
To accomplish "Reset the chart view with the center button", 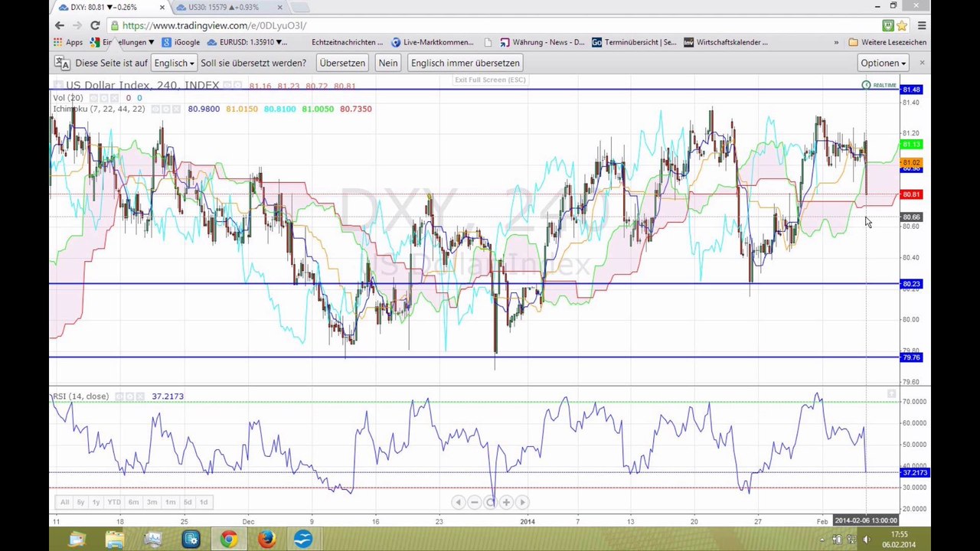I will click(x=490, y=502).
